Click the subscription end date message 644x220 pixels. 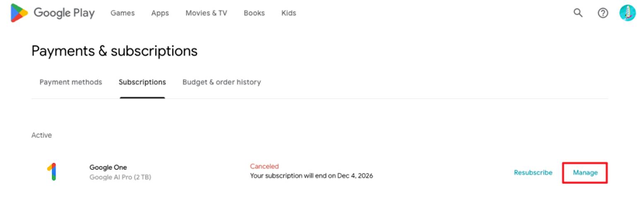pyautogui.click(x=311, y=176)
